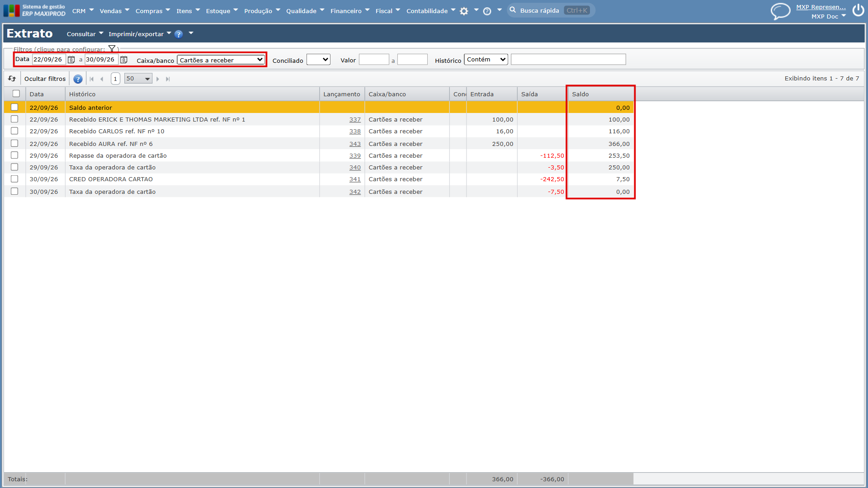This screenshot has width=868, height=488.
Task: Open the start date calendar picker
Action: click(x=71, y=60)
